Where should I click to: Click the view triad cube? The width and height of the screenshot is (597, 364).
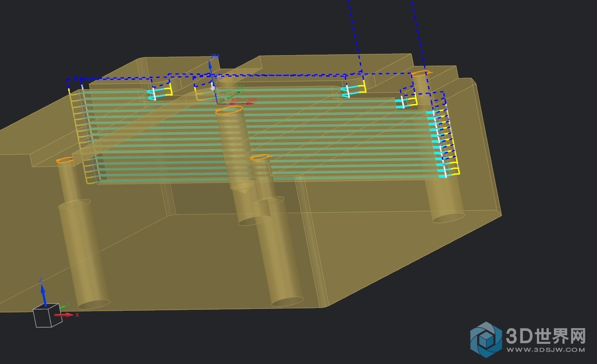point(48,315)
